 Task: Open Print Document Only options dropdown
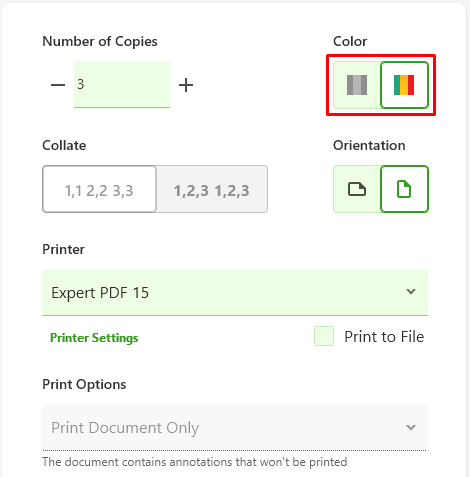point(235,427)
